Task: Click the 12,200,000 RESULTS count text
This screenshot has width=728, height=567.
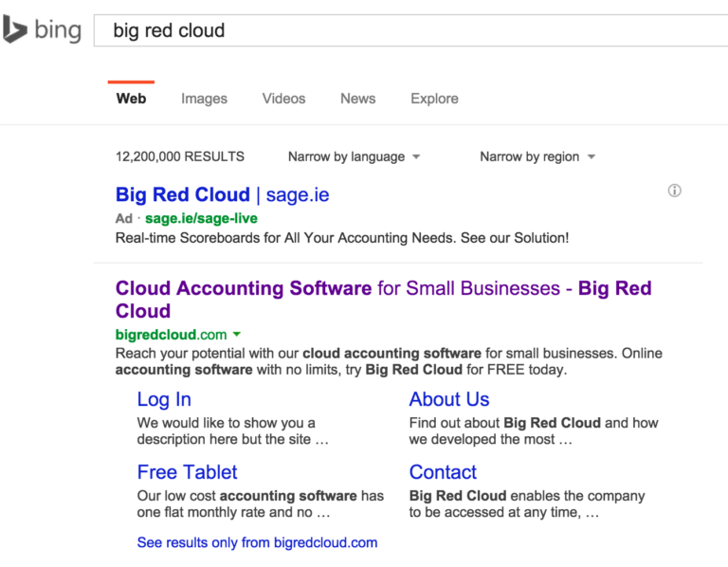Action: click(180, 156)
